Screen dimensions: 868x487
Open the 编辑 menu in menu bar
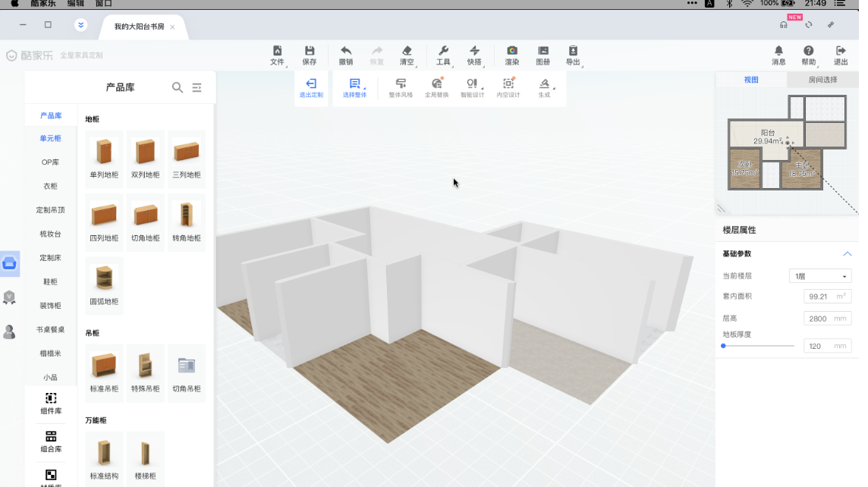click(x=76, y=4)
